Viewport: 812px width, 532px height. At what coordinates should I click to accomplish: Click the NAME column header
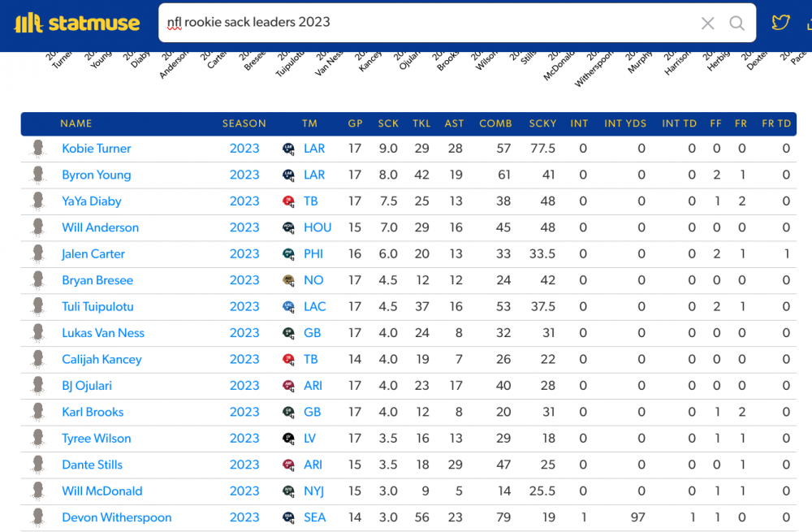click(76, 123)
